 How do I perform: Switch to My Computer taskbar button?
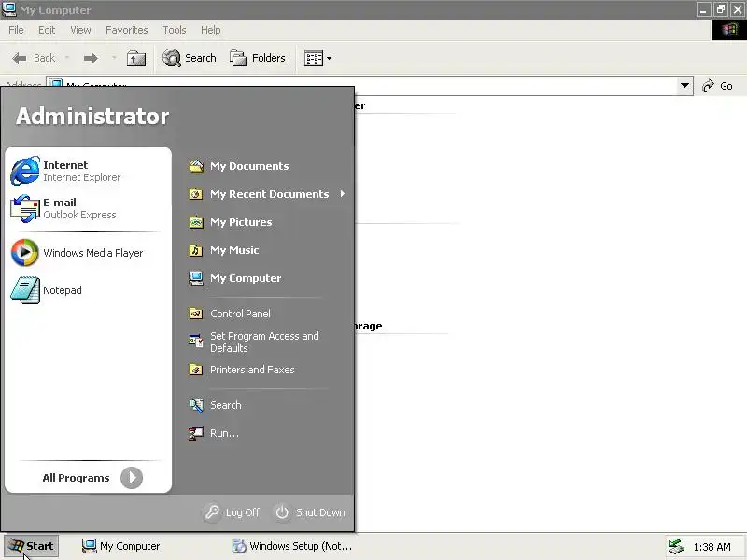pos(120,546)
